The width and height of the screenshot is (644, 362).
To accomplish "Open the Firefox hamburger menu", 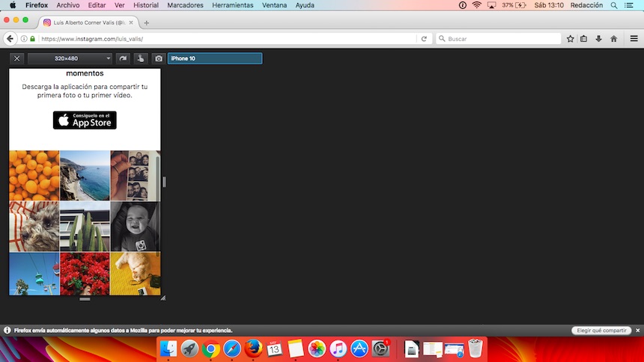I will tap(634, 39).
